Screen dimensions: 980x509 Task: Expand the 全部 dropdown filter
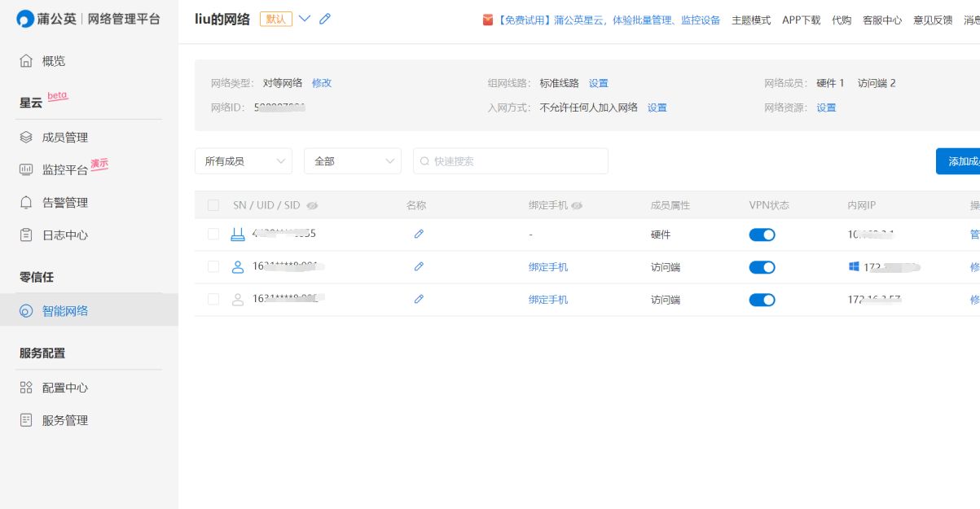click(352, 161)
